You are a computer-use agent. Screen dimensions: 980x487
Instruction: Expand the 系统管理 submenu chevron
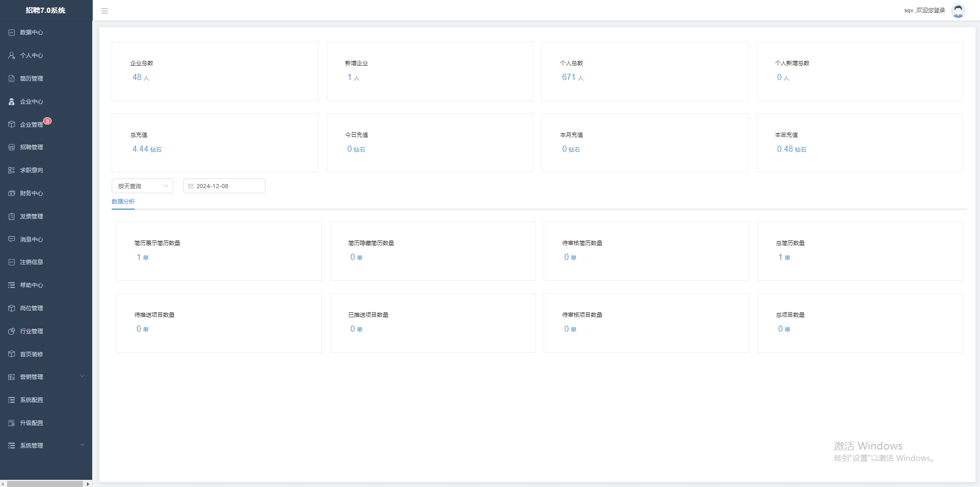(x=82, y=445)
